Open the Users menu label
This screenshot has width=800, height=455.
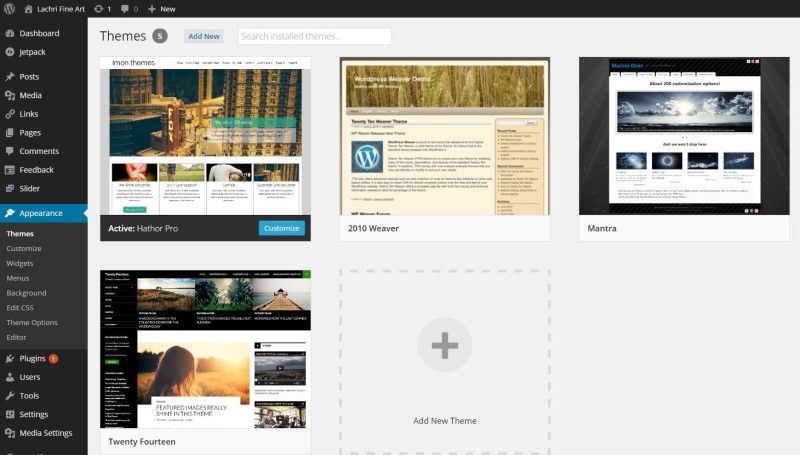[30, 377]
